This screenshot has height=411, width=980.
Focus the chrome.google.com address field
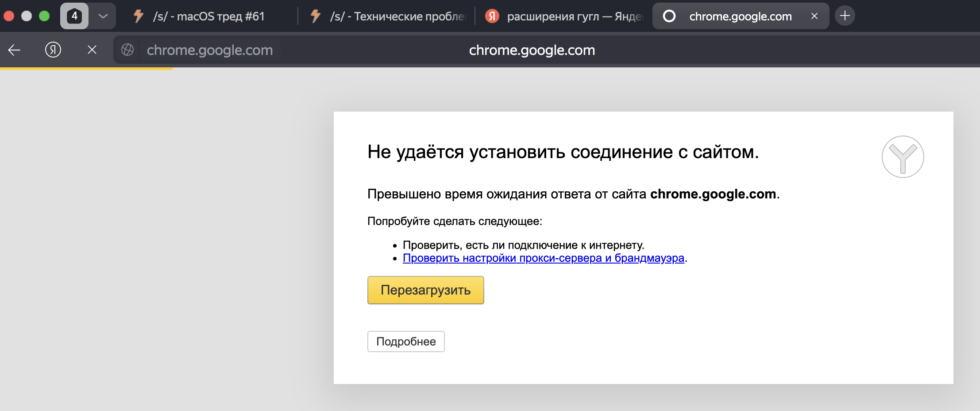pos(210,50)
